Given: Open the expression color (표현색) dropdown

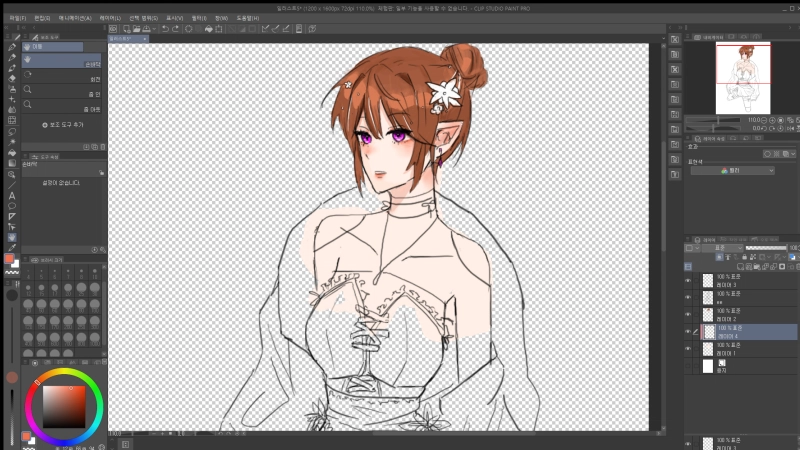Looking at the screenshot, I should coord(733,171).
